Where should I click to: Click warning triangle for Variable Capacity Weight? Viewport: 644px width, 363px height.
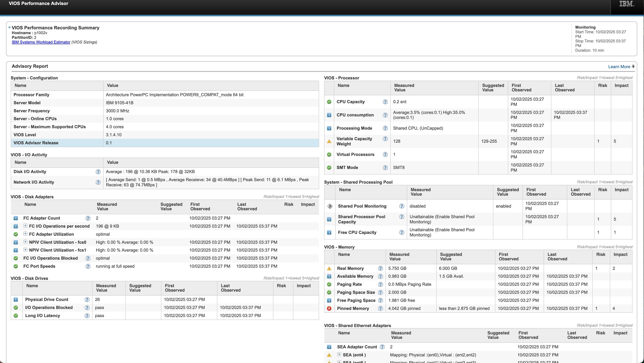click(x=329, y=141)
